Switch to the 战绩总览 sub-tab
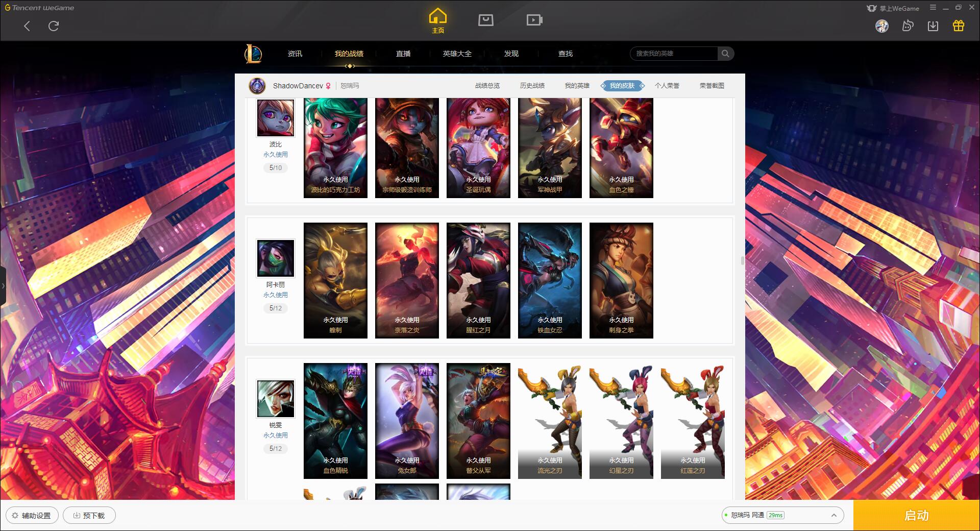 click(x=487, y=86)
